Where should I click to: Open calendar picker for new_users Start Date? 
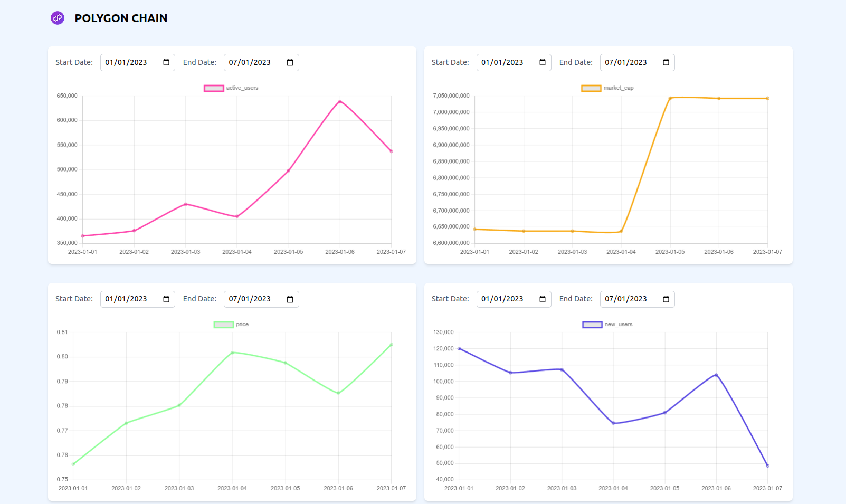click(543, 299)
